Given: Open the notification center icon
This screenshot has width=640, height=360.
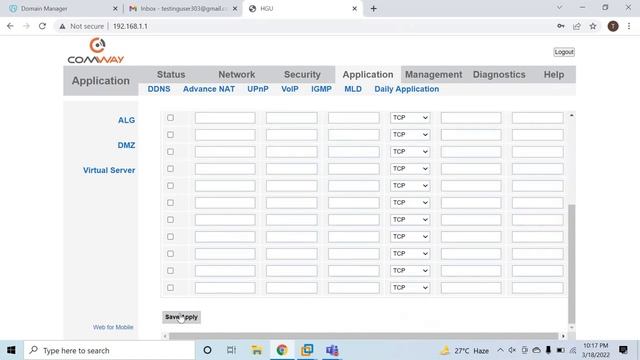Looking at the screenshot, I should coord(623,350).
